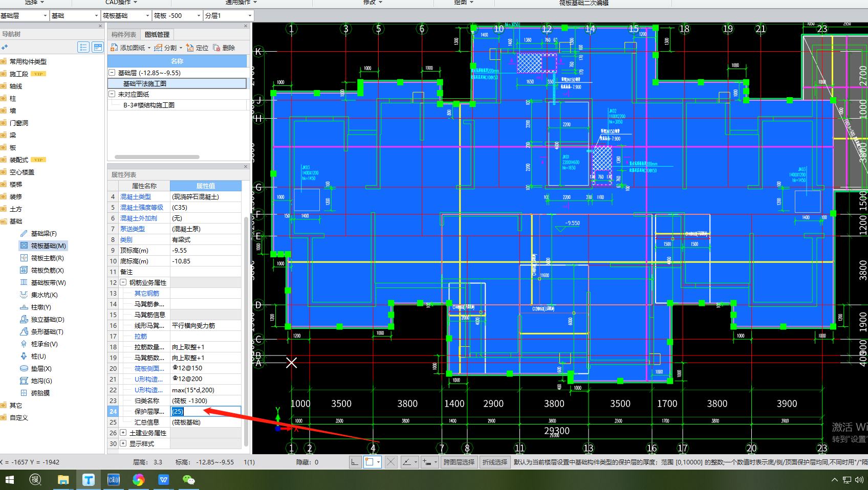The height and width of the screenshot is (490, 868).
Task: Click 删除 to delete drawing
Action: pos(224,48)
